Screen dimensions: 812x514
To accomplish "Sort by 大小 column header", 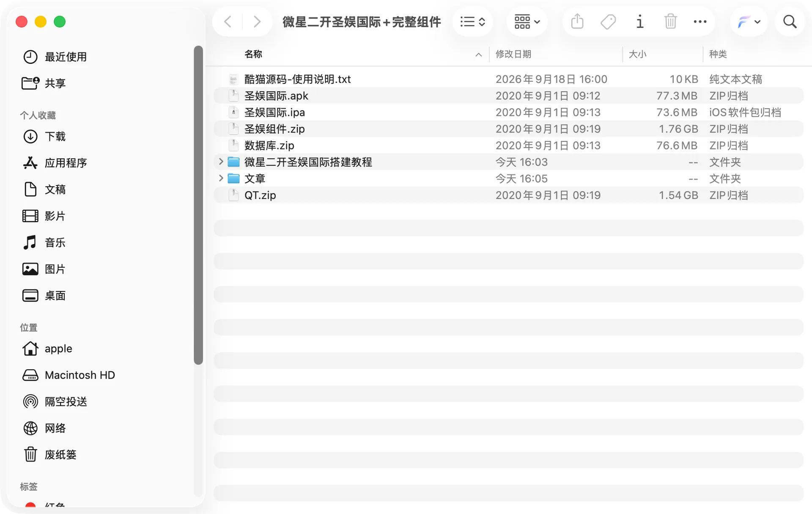I will [638, 54].
